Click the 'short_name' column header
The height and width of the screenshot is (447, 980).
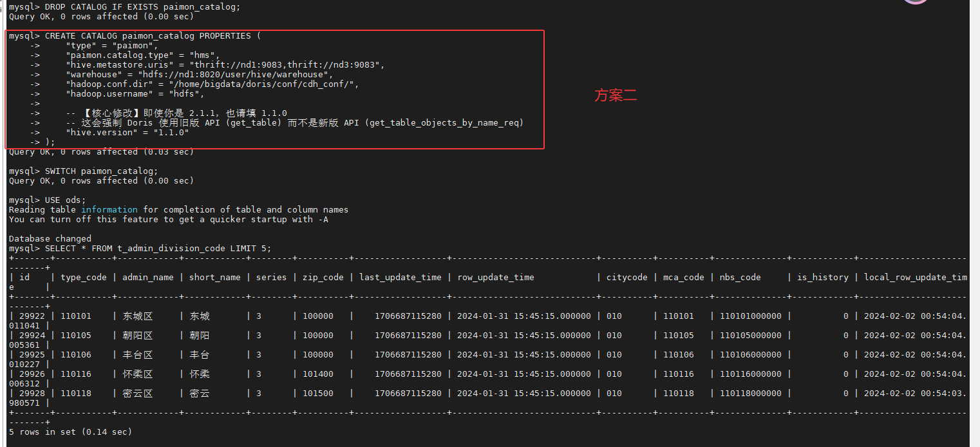[215, 278]
